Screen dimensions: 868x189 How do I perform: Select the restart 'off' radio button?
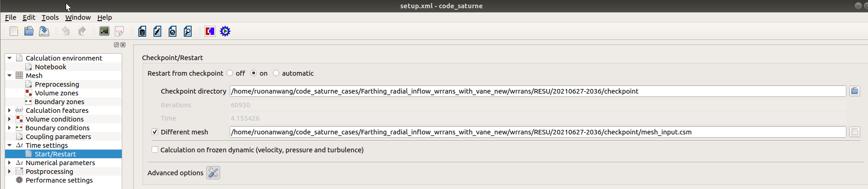tap(230, 73)
